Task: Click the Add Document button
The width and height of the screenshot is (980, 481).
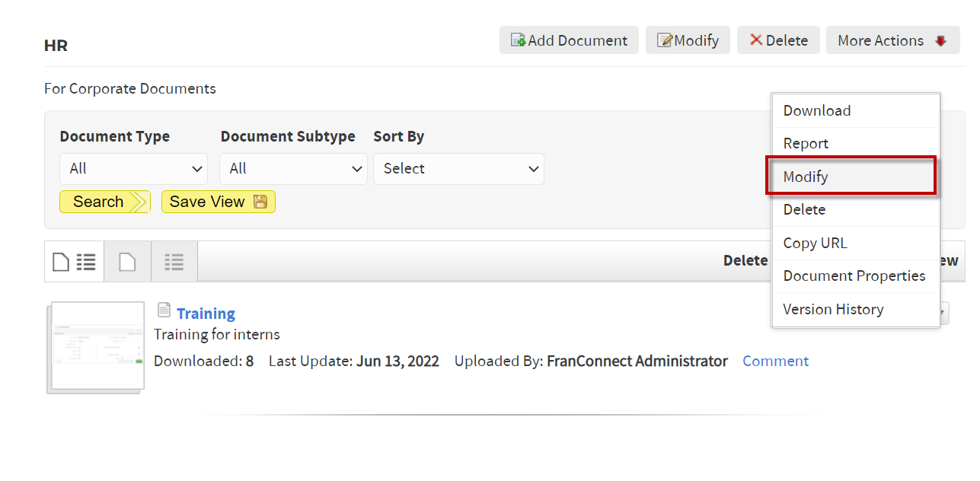Action: pyautogui.click(x=569, y=40)
